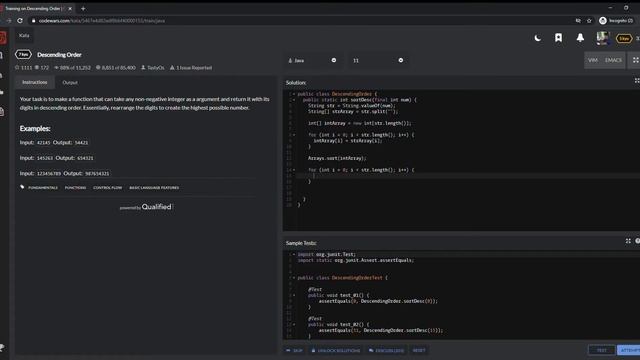Image resolution: width=640 pixels, height=360 pixels.
Task: Click the star count 1111
Action: tap(23, 68)
